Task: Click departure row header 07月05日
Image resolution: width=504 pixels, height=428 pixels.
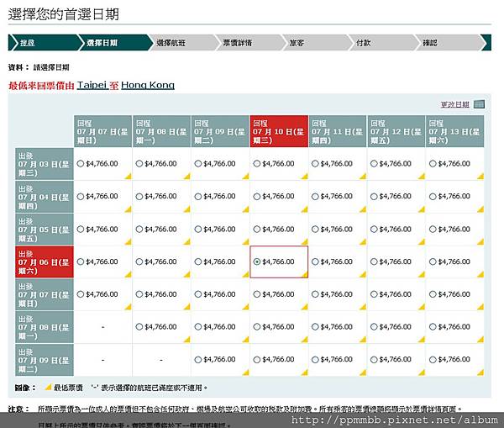Action: (x=45, y=230)
